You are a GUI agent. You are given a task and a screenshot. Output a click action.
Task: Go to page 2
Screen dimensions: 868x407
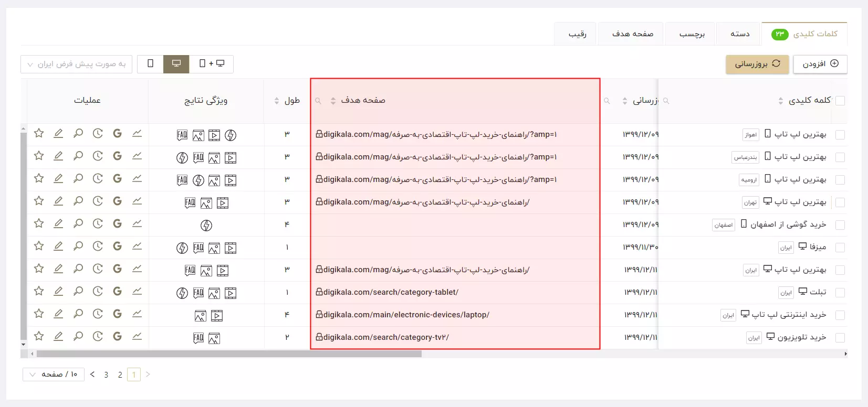[x=120, y=374]
